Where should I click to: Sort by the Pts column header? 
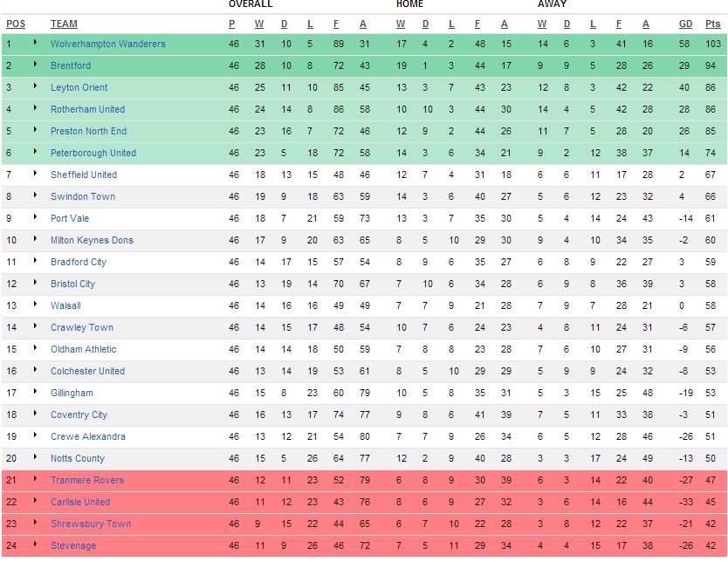713,24
